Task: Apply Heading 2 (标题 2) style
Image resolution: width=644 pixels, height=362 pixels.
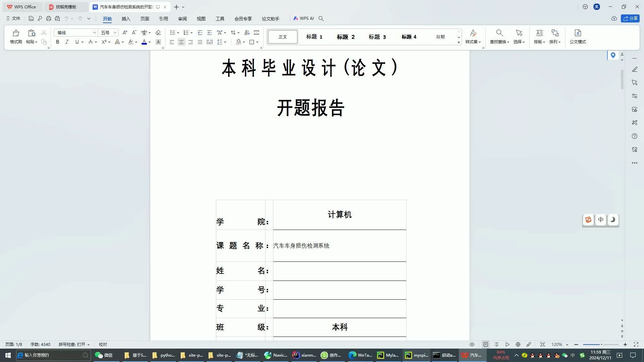Action: (x=345, y=37)
